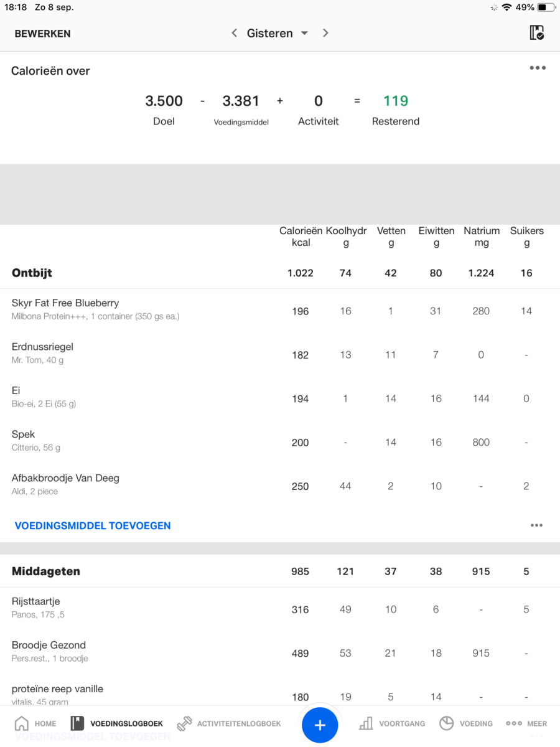The image size is (560, 747).
Task: Tap the blue plus add button
Action: [320, 725]
